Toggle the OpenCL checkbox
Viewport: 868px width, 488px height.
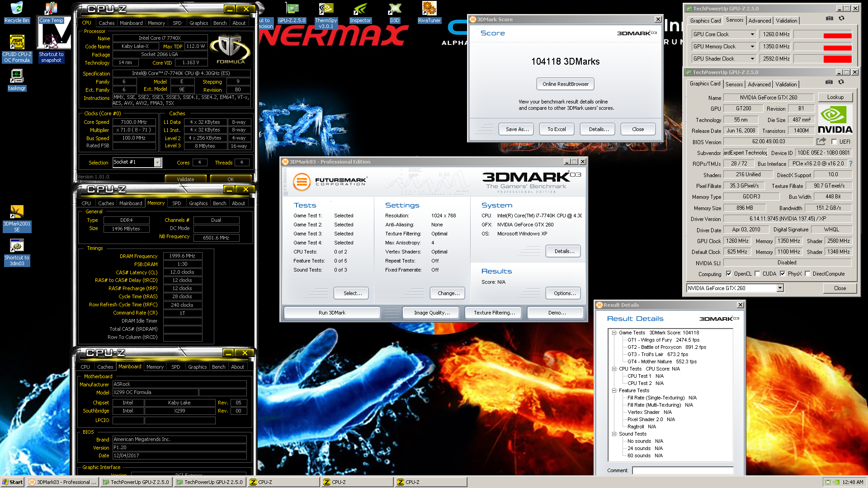point(729,274)
